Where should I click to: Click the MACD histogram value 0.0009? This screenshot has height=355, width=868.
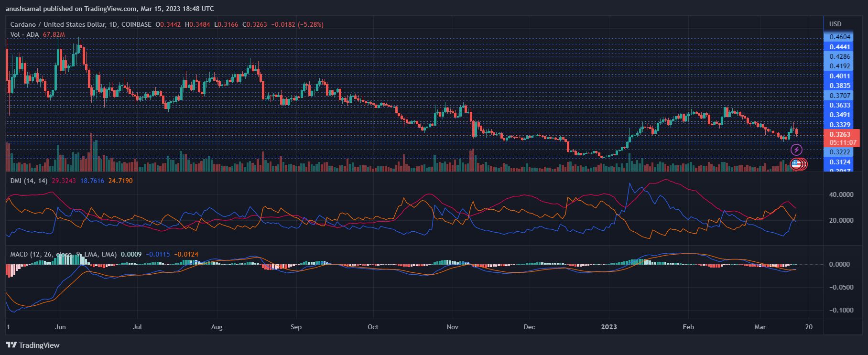pyautogui.click(x=131, y=254)
